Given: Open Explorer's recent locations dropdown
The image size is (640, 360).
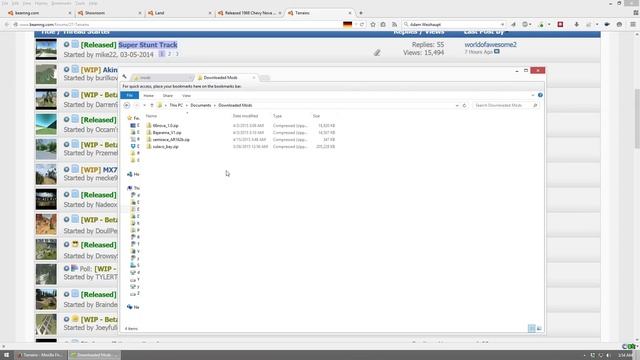Looking at the screenshot, I should 144,105.
